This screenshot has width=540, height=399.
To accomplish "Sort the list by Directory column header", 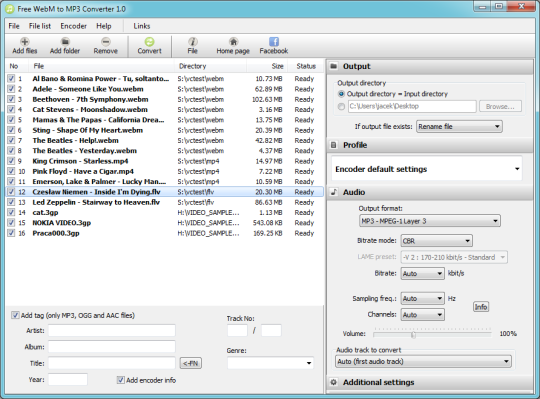I will (211, 66).
